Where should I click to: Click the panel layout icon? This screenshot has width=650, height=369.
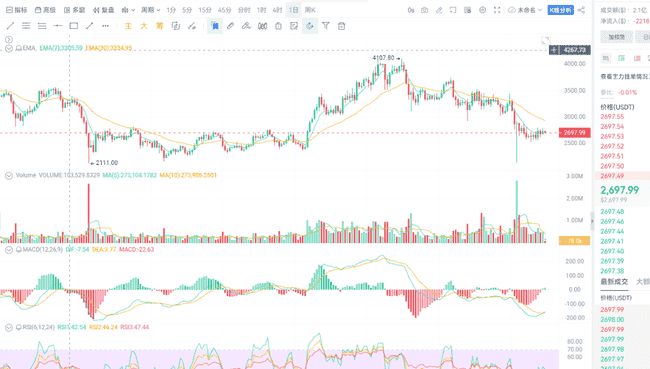[468, 10]
